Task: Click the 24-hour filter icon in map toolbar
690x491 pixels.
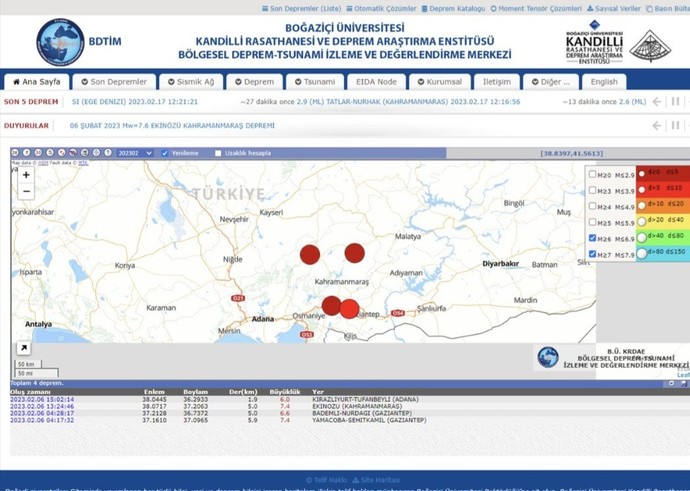Action: [x=15, y=153]
